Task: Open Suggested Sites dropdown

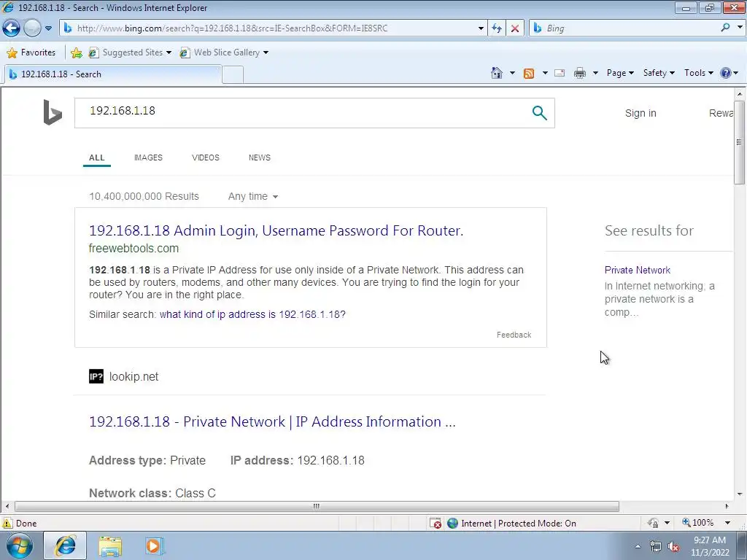Action: point(130,52)
